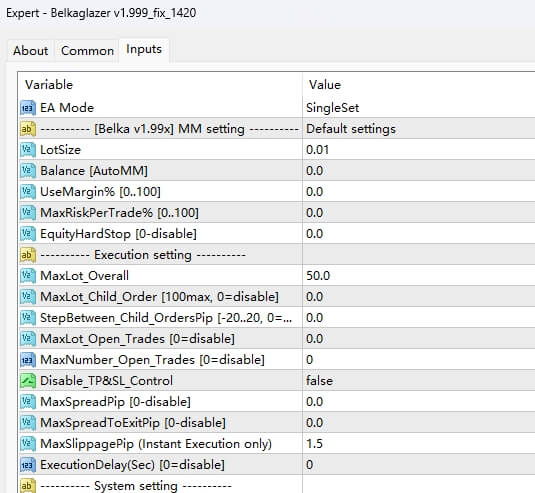
Task: Select the MaxLot_Open_Trades variable name
Action: (x=138, y=339)
